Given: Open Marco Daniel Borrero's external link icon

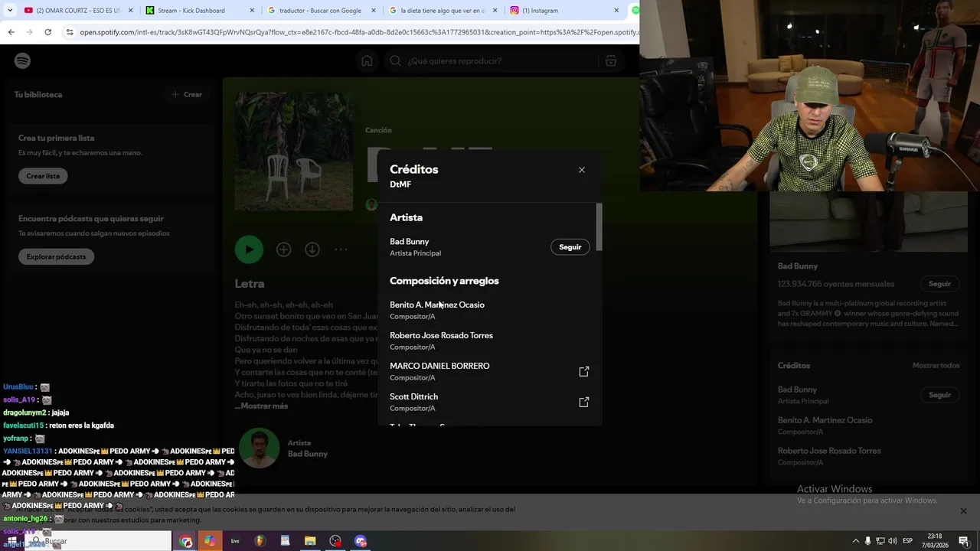Looking at the screenshot, I should click(584, 371).
